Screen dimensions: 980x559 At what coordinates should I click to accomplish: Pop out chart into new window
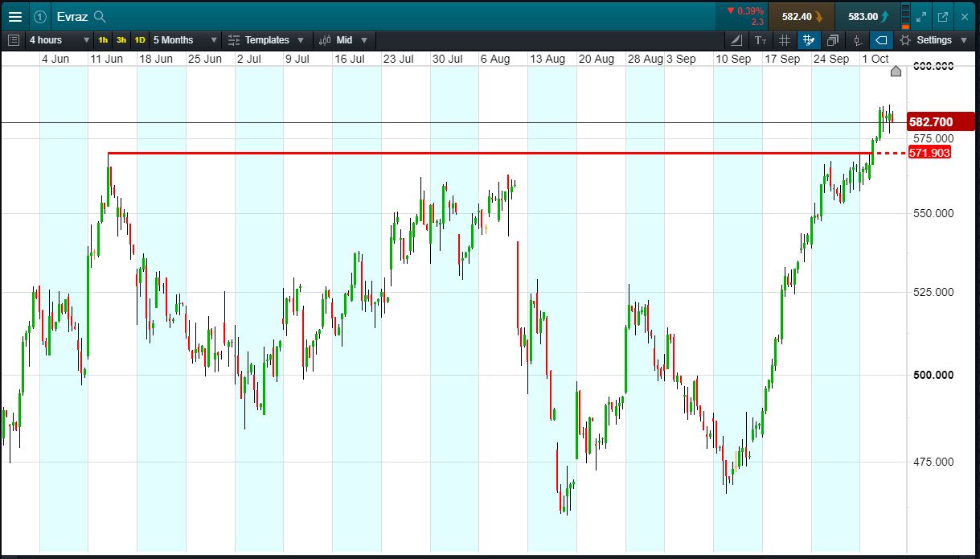[x=943, y=16]
